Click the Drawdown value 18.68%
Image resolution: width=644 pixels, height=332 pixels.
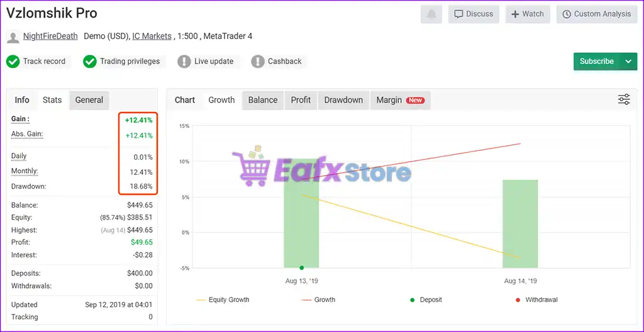click(141, 186)
